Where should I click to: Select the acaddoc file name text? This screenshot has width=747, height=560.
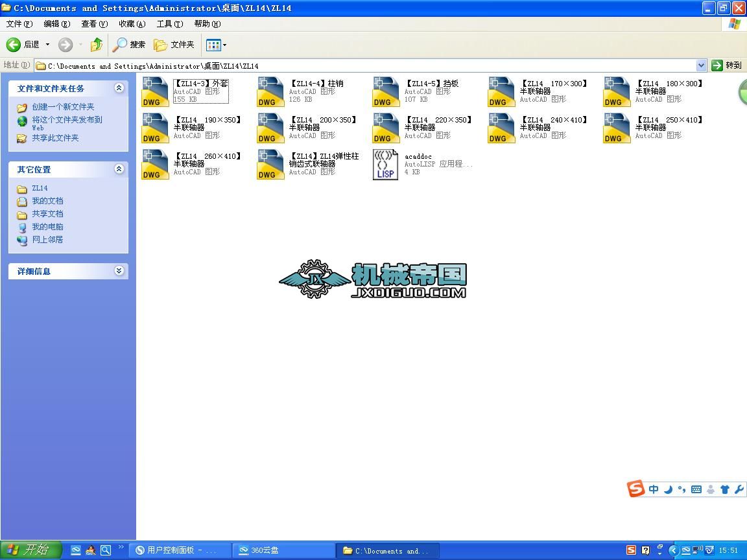tap(418, 156)
